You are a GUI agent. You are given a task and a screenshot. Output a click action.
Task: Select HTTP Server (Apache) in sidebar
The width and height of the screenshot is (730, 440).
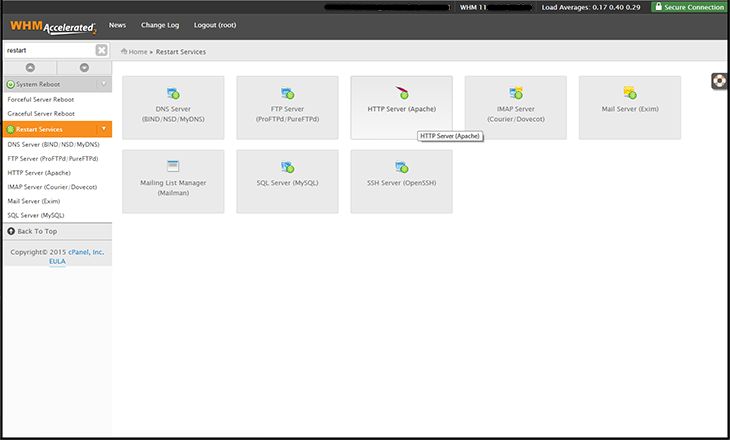coord(39,173)
